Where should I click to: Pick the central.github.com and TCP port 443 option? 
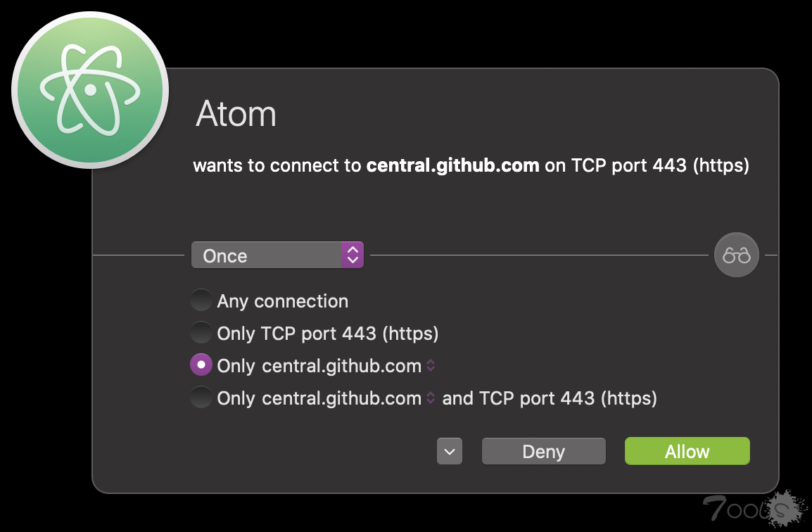pyautogui.click(x=201, y=398)
